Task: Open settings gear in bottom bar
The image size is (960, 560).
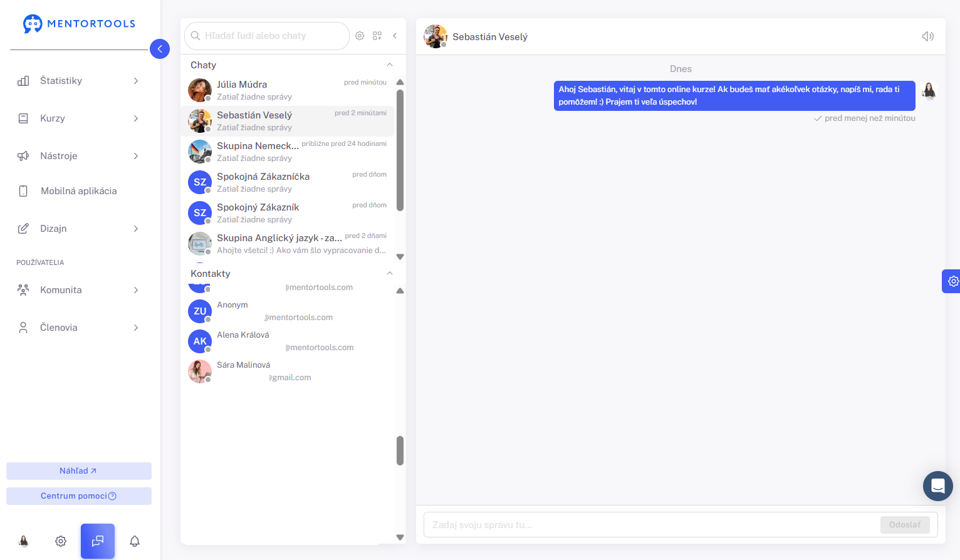Action: [x=61, y=541]
